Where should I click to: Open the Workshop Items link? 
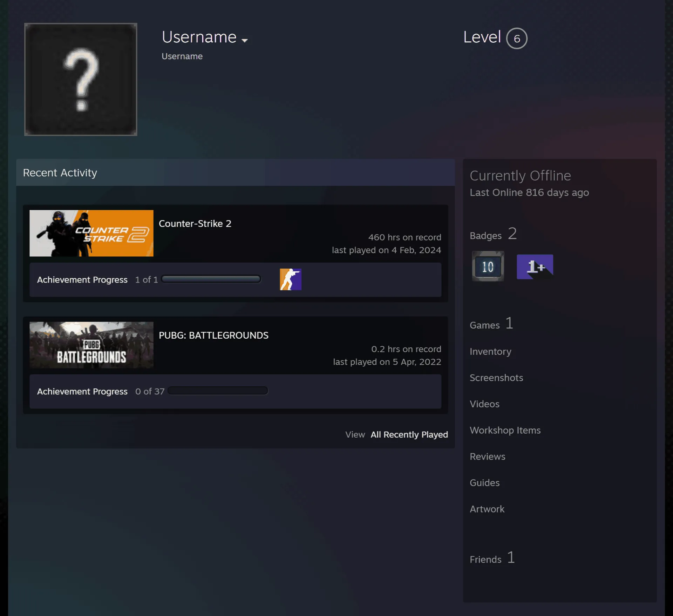coord(505,430)
